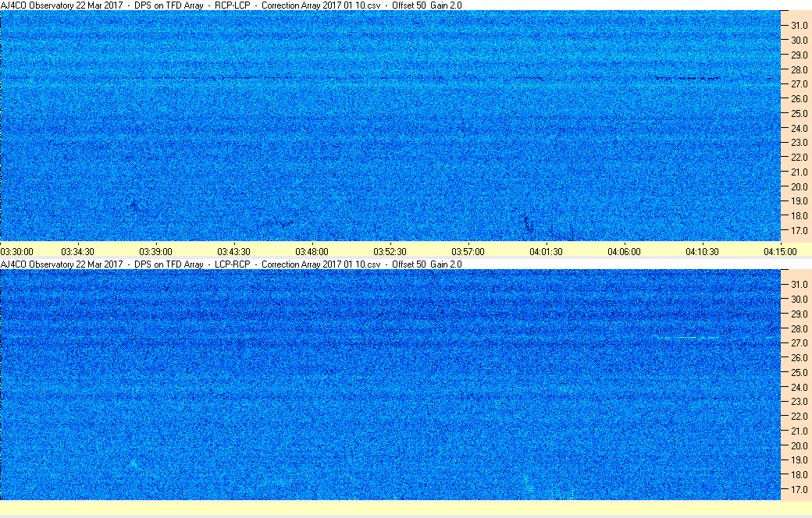812x518 pixels.
Task: Click bright yellow streak near 27.4 in LCP-RCP plot
Action: click(688, 337)
